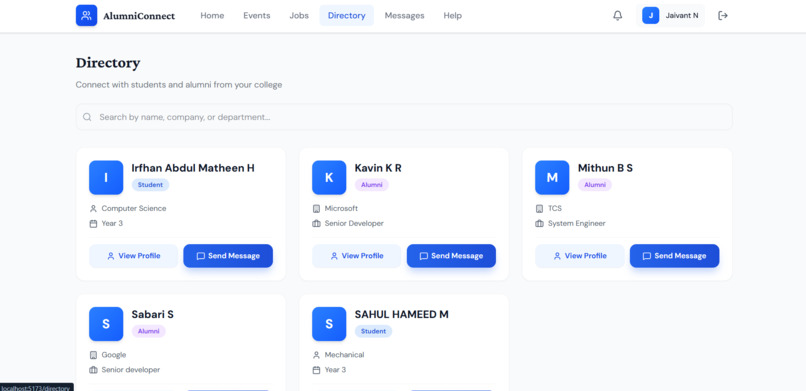The image size is (806, 391).
Task: Click the search magnifier icon
Action: click(x=87, y=117)
